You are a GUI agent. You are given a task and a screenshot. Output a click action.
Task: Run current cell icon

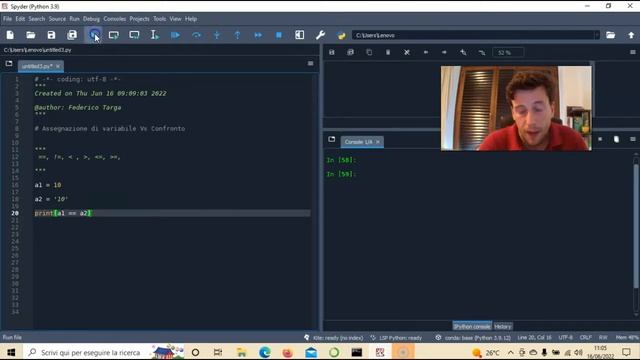coord(113,35)
